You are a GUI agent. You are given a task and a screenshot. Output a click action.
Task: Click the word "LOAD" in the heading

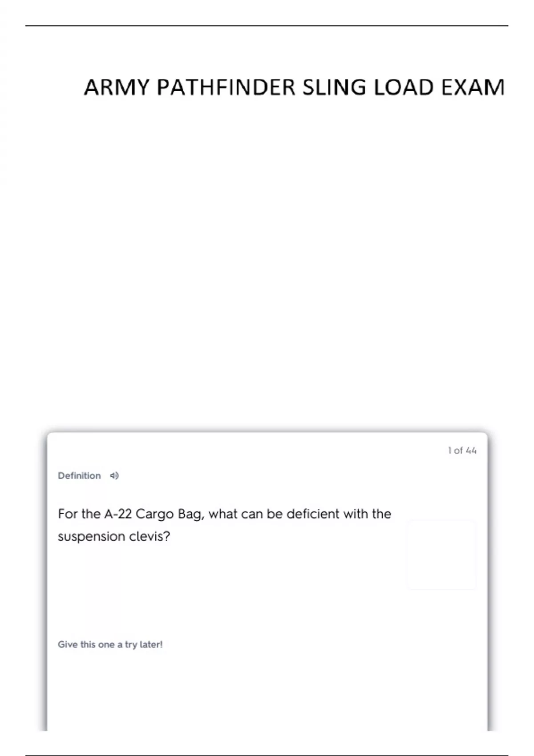[404, 87]
